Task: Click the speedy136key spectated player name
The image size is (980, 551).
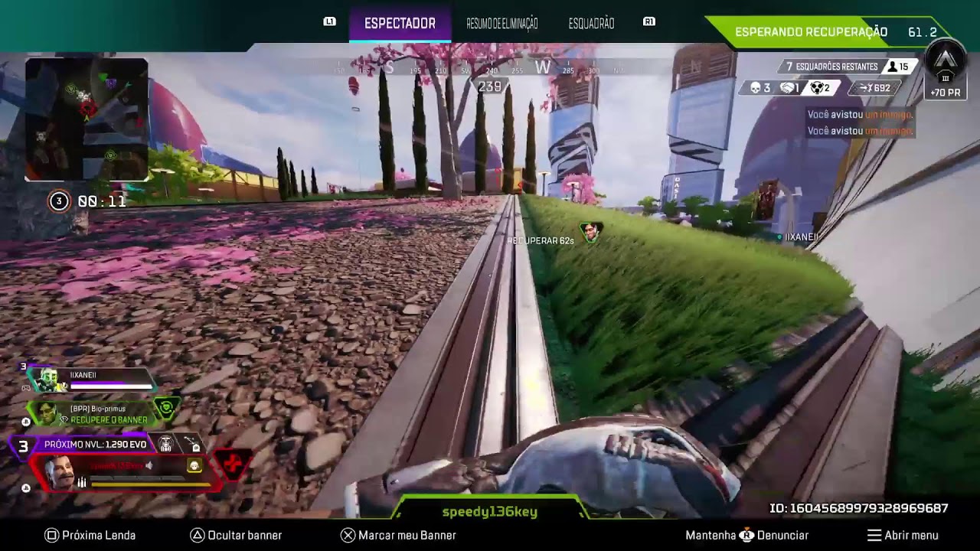Action: 490,512
